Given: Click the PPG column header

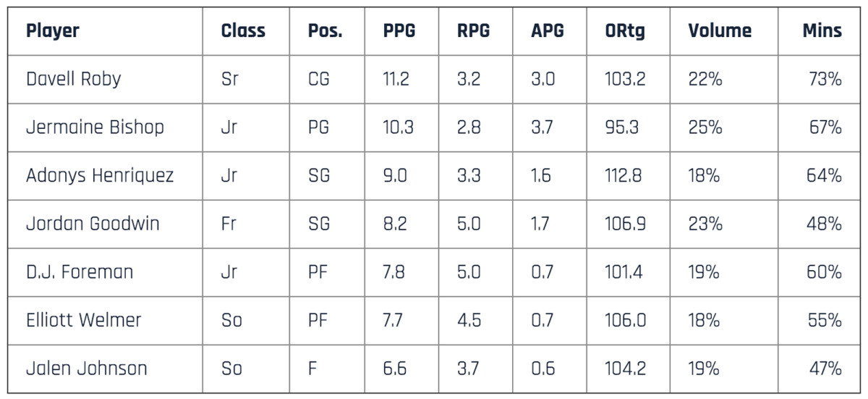Looking at the screenshot, I should coord(399,31).
